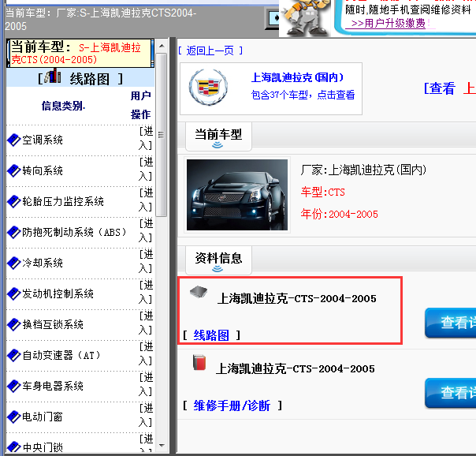Viewport: 476px width, 456px height.
Task: Click the [查看 link at right
Action: pyautogui.click(x=440, y=88)
